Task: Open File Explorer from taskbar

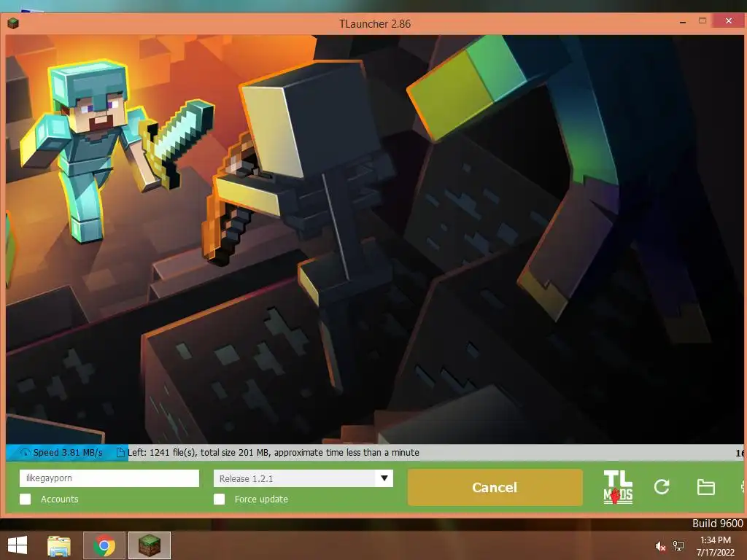Action: [59, 545]
